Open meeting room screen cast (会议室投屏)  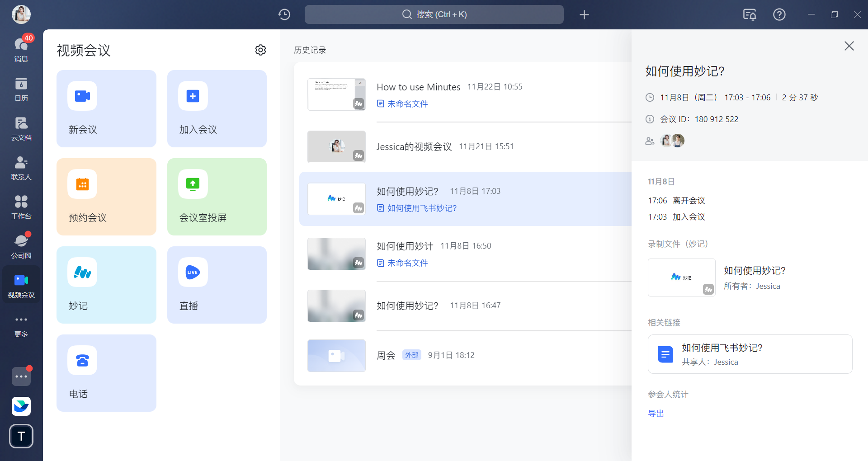[217, 197]
